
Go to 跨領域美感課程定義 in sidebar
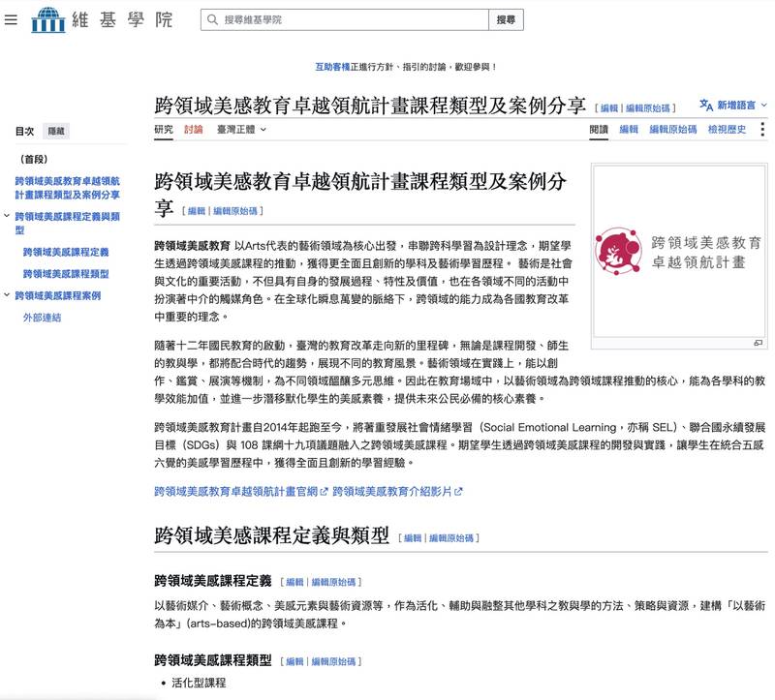[66, 252]
